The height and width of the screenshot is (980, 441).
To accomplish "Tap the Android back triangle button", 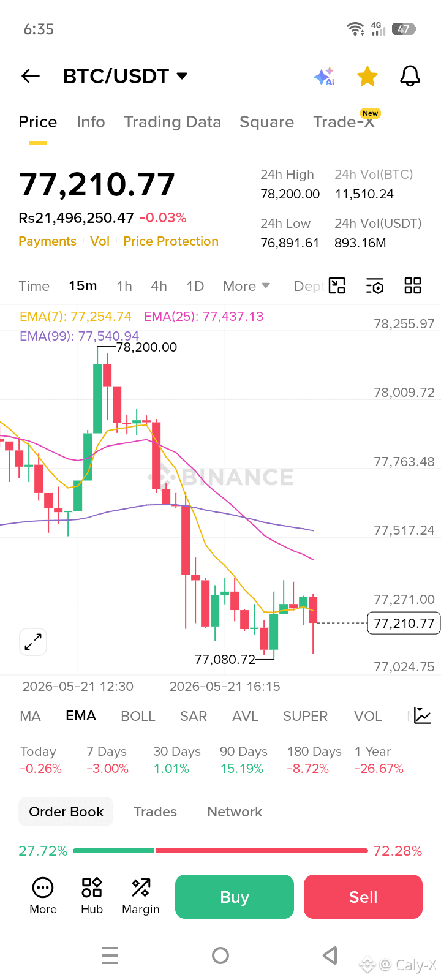I will (x=330, y=956).
